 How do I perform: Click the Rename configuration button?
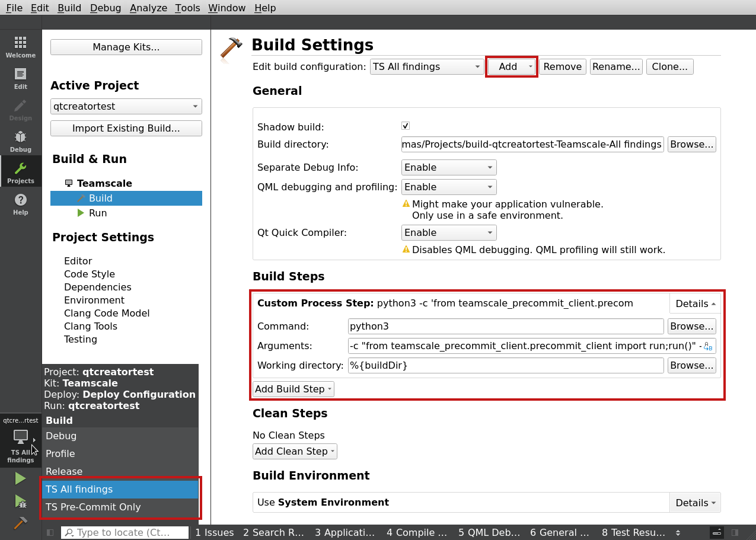pyautogui.click(x=616, y=66)
